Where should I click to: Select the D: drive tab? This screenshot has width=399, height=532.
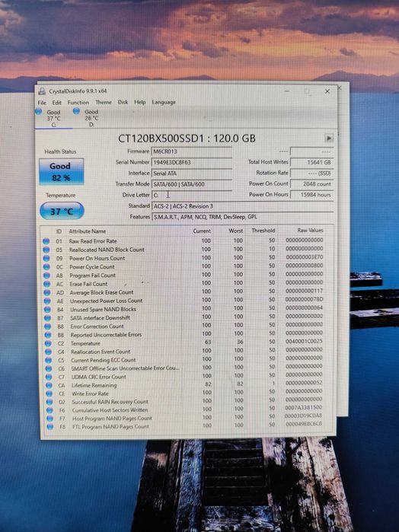click(91, 118)
